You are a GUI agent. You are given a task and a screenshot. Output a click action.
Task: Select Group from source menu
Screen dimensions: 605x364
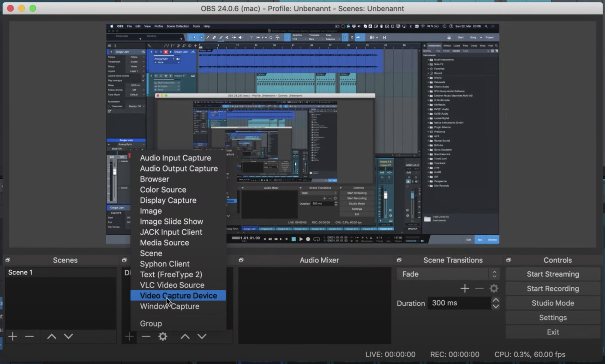[x=178, y=324]
